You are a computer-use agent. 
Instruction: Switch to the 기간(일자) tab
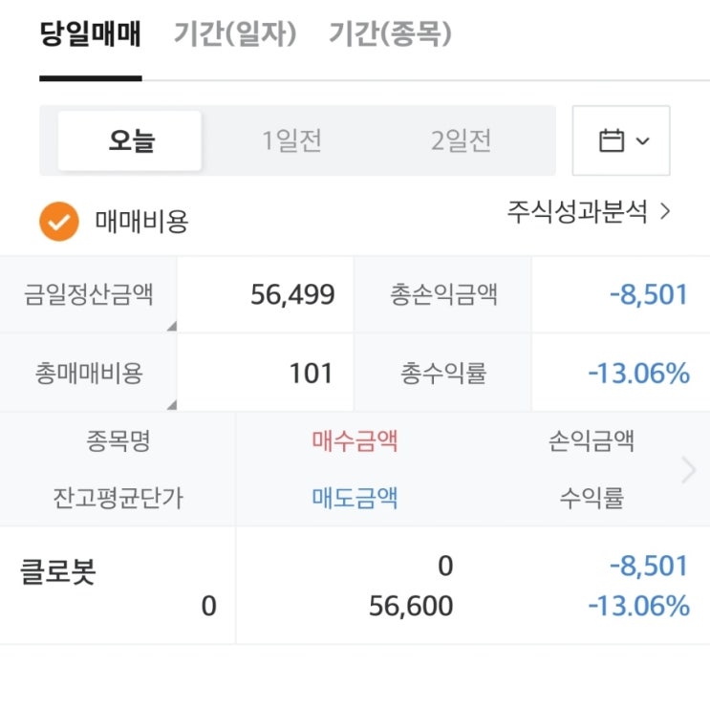coord(235,35)
